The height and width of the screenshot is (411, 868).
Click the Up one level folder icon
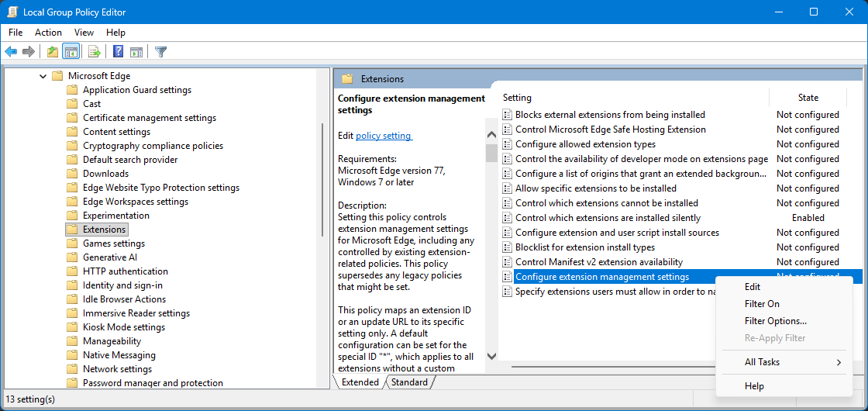(x=53, y=52)
